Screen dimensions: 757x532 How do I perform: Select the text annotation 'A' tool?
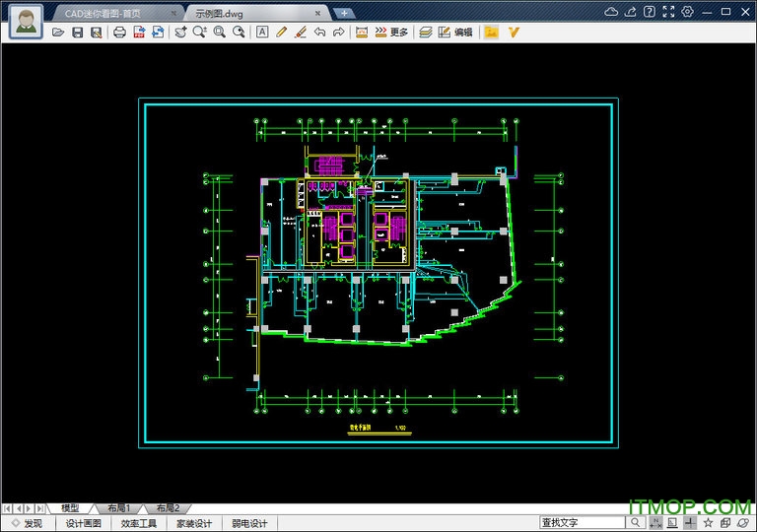(x=262, y=32)
